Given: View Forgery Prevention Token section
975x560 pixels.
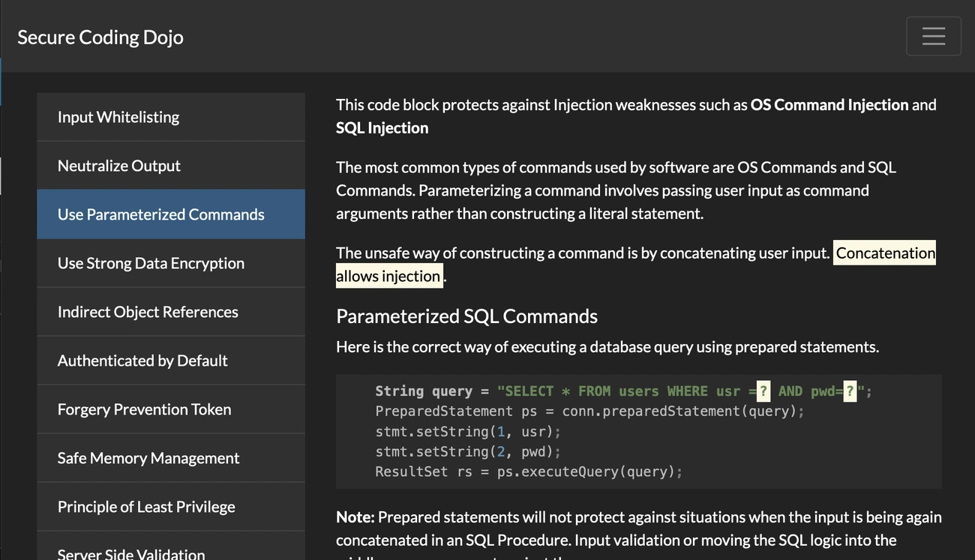Looking at the screenshot, I should [x=171, y=409].
